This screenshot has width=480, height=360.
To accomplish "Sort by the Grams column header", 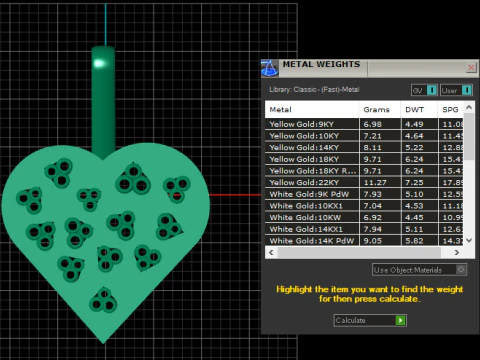I will [380, 109].
